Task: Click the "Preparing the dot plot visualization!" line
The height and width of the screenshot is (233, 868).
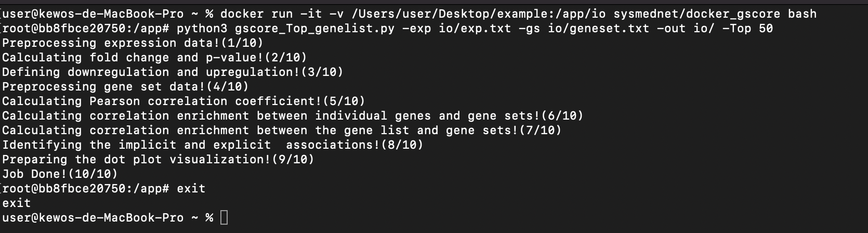Action: 158,159
